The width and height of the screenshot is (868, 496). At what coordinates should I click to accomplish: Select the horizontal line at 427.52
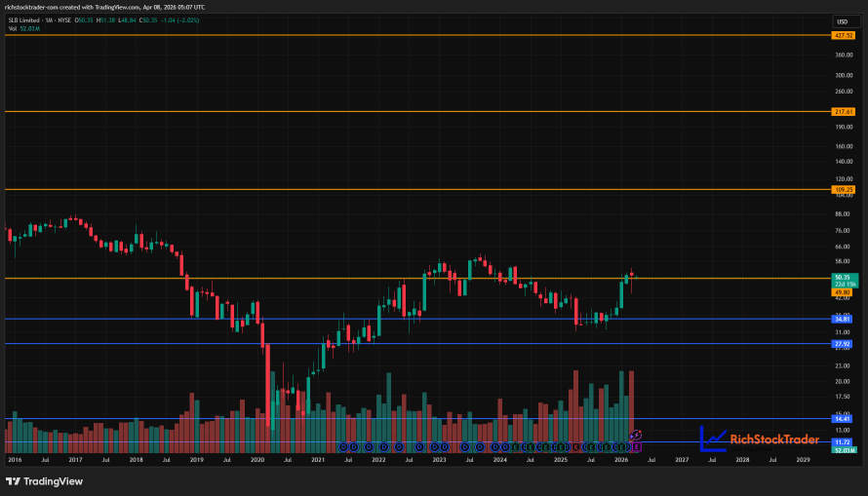coord(418,35)
